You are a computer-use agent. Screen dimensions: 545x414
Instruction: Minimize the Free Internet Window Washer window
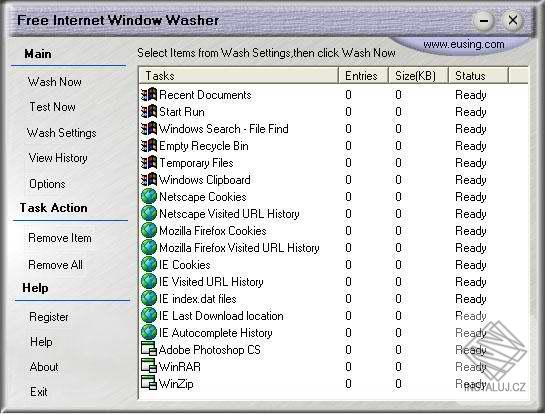click(484, 21)
